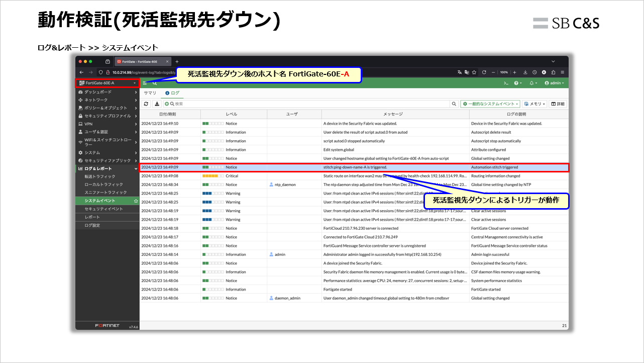644x363 pixels.
Task: Open ローカルトラフィック log page
Action: 108,185
